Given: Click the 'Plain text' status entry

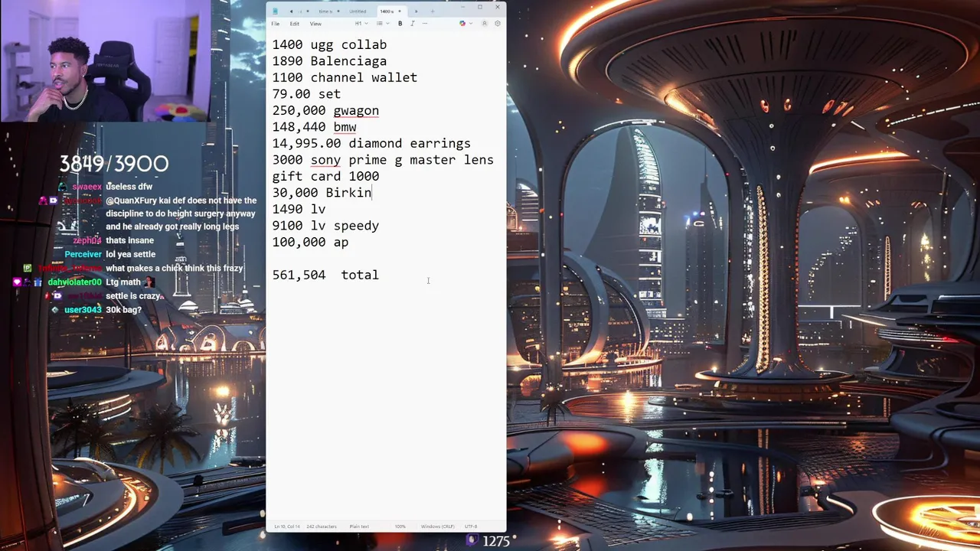Looking at the screenshot, I should [x=359, y=527].
